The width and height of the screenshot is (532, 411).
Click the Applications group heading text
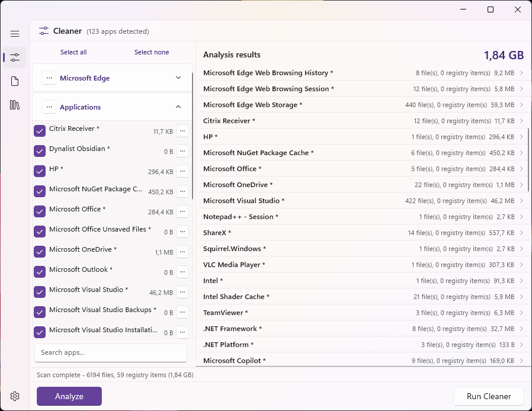[x=81, y=107]
